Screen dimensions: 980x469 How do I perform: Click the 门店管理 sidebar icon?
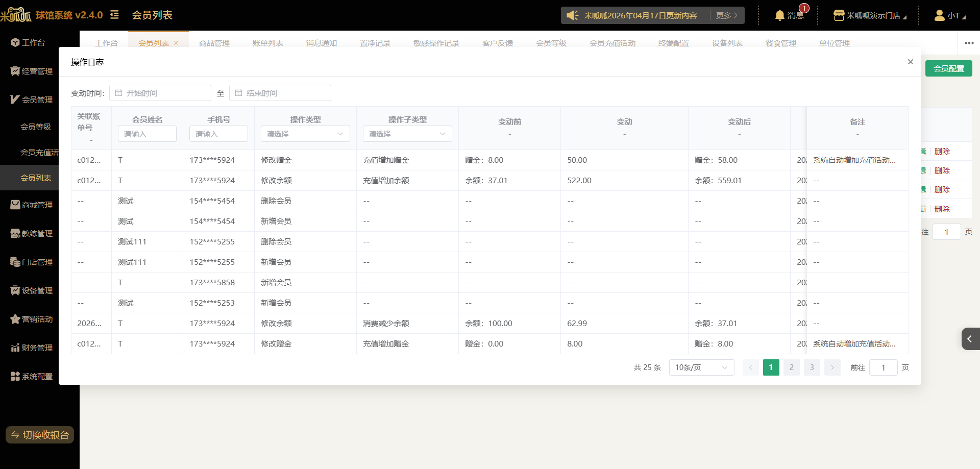click(15, 262)
